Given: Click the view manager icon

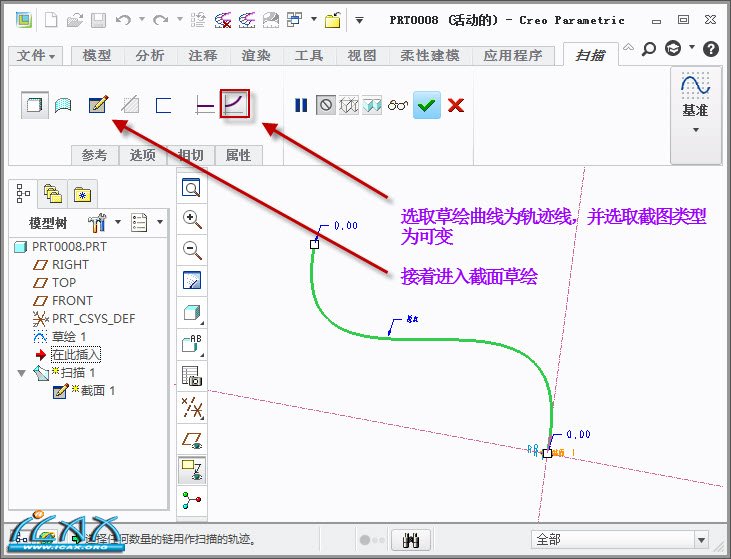Looking at the screenshot, I should pos(192,375).
